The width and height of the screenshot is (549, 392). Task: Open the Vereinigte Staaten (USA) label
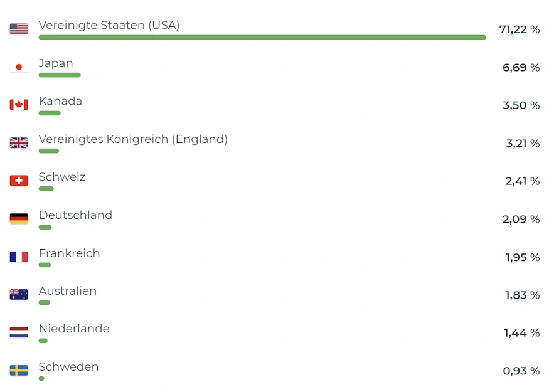pos(109,25)
